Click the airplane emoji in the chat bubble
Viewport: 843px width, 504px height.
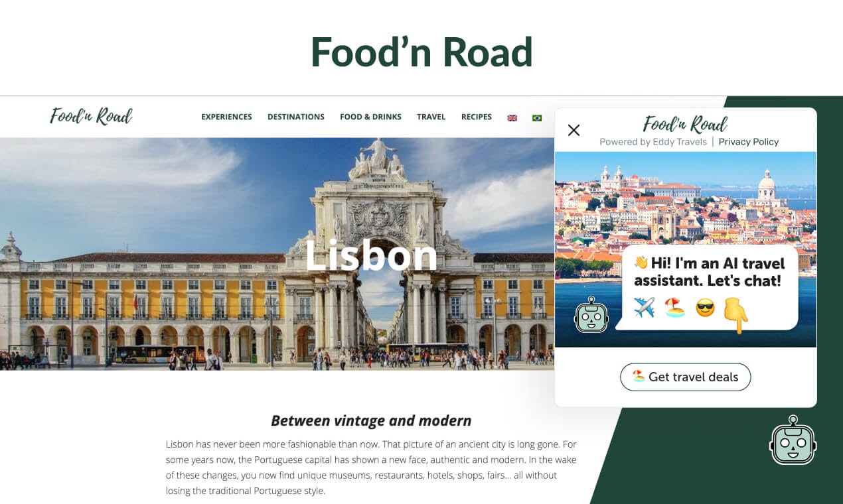644,307
